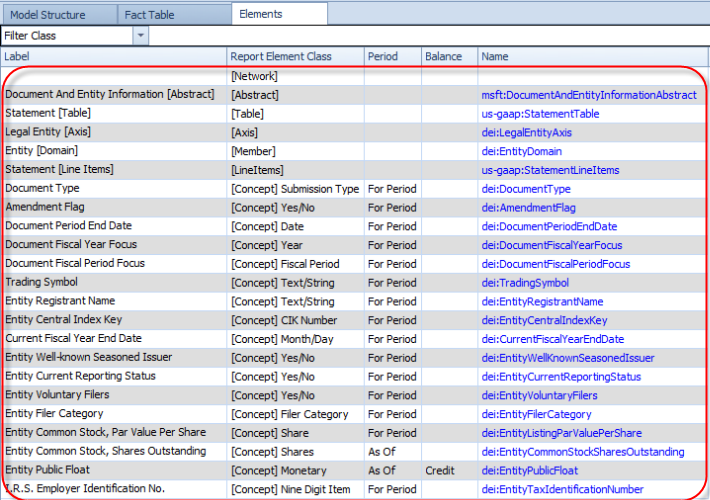Open dei:EntityListingParValuePerShare link
The width and height of the screenshot is (710, 500).
click(561, 433)
